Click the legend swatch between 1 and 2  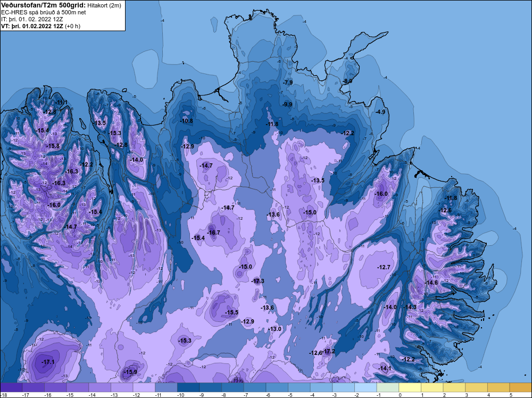point(432,387)
